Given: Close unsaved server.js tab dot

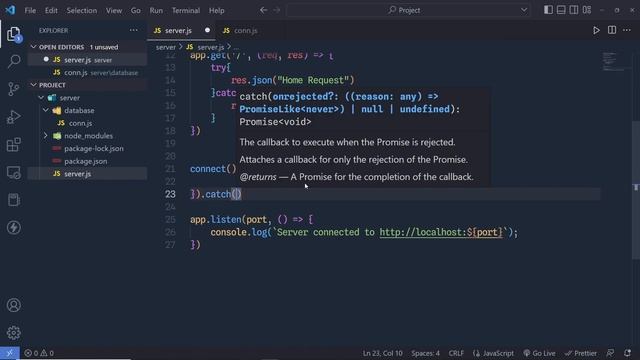Looking at the screenshot, I should coord(207,30).
